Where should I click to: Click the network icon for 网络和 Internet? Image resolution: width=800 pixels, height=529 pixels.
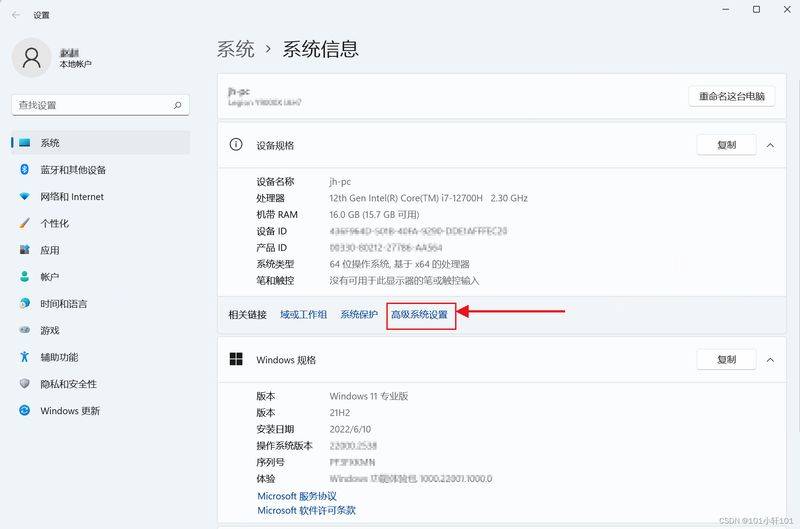coord(24,196)
